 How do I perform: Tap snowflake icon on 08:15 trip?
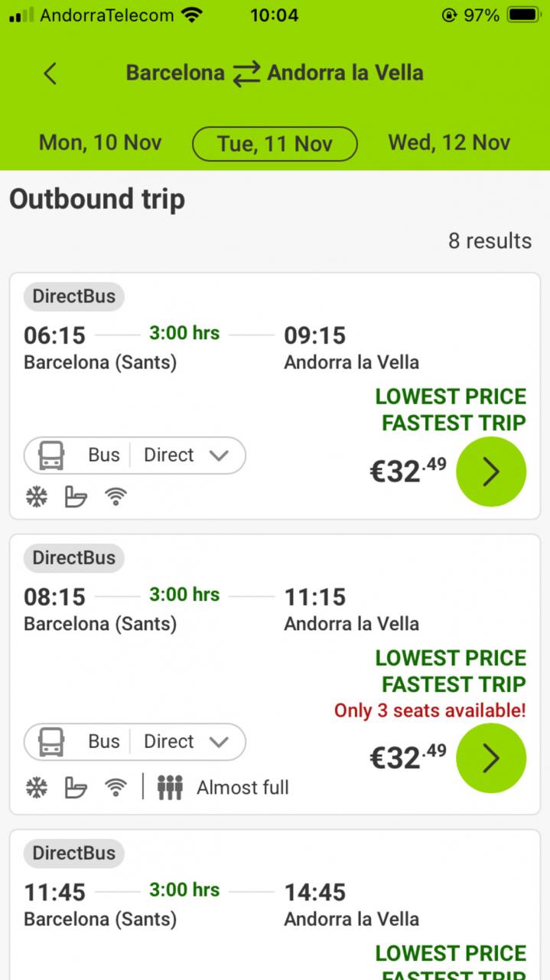tap(36, 787)
